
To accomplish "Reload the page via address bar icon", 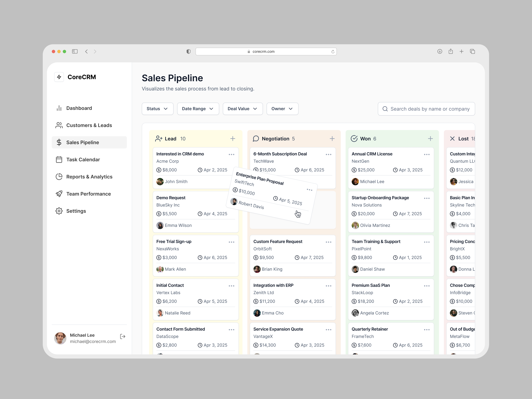I will click(x=333, y=51).
